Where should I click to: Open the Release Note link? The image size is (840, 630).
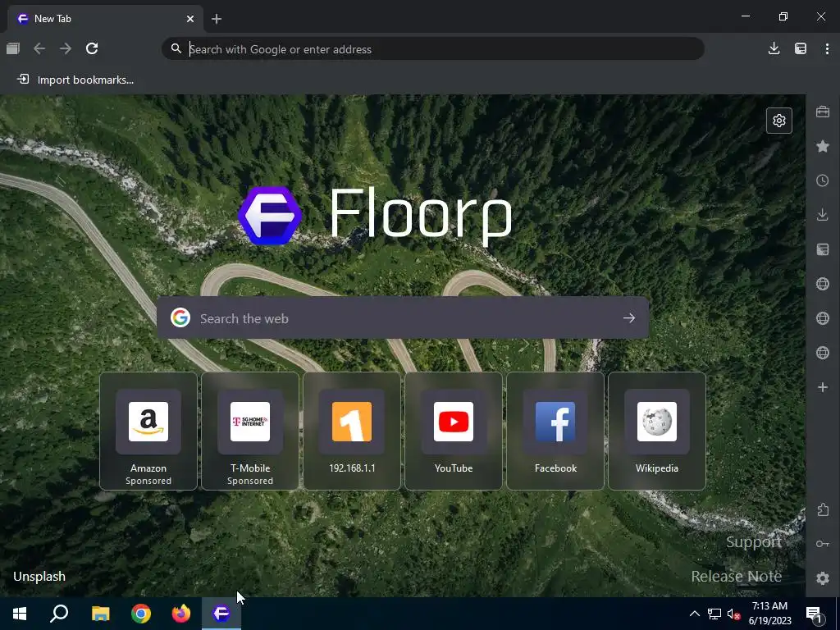737,577
